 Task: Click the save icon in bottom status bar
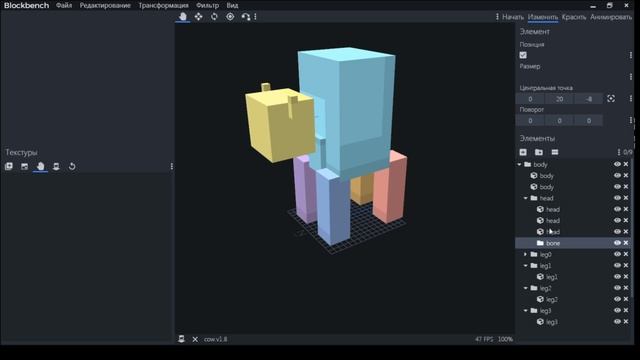(182, 339)
